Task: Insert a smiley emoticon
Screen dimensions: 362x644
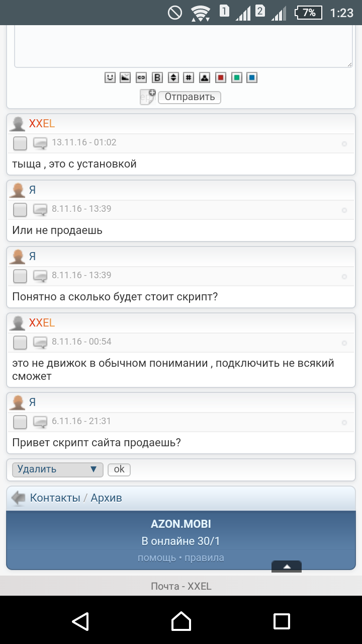Action: point(110,77)
